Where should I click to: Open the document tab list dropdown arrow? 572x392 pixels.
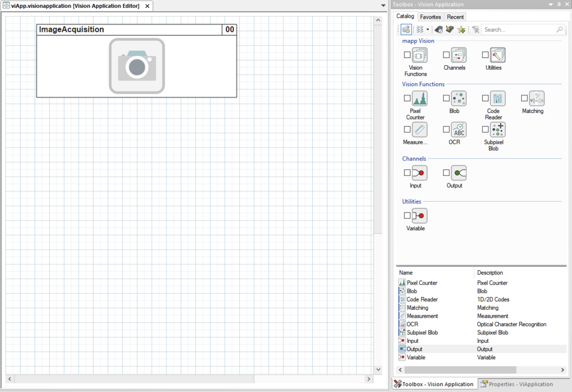[x=383, y=6]
